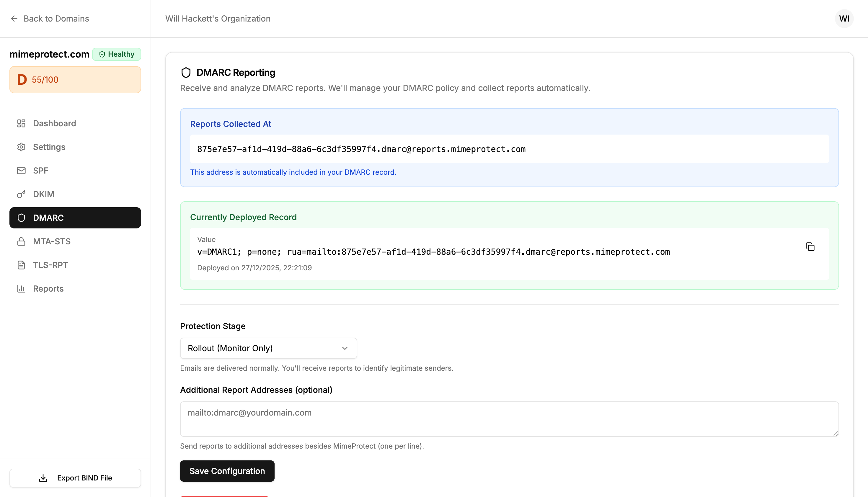
Task: Click the DKIM key icon
Action: pyautogui.click(x=21, y=194)
